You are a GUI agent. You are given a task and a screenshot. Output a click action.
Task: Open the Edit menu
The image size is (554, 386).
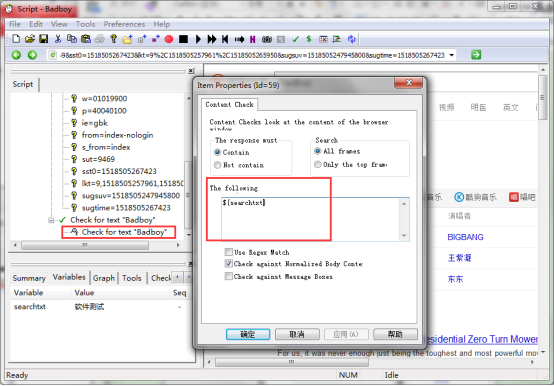point(36,24)
